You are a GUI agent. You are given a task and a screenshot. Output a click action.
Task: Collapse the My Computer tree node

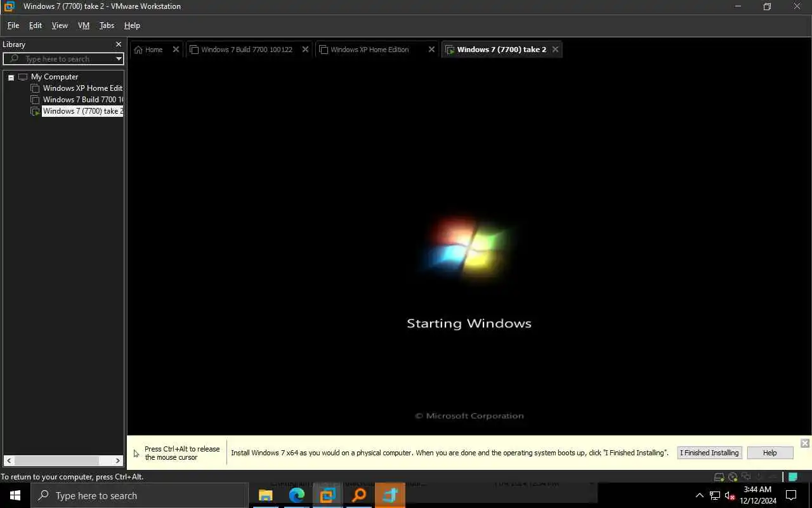click(11, 77)
